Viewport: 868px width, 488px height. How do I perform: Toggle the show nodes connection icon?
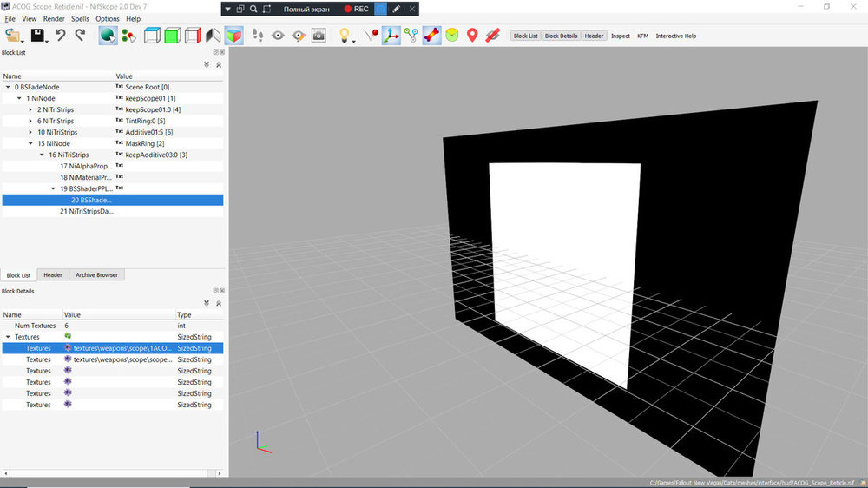[411, 36]
